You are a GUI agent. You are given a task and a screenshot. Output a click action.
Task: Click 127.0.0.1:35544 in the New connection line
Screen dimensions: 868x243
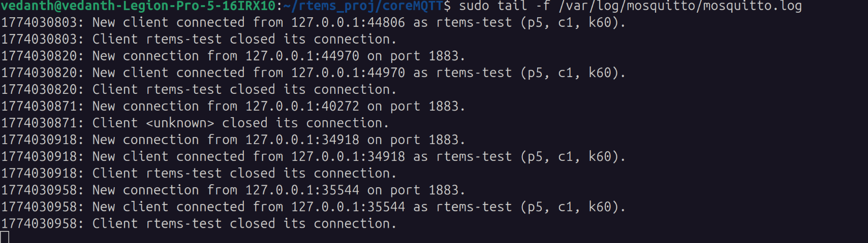tap(302, 190)
